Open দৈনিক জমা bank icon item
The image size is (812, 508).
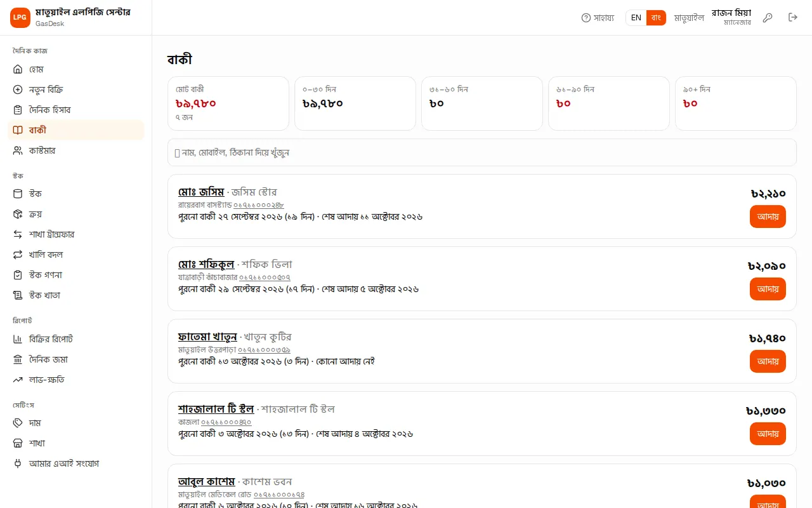(x=76, y=359)
